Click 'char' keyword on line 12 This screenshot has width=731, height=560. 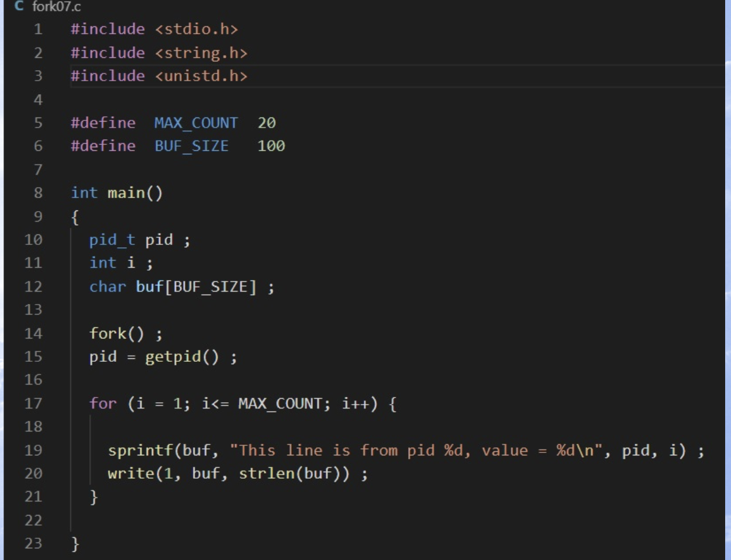pos(108,286)
